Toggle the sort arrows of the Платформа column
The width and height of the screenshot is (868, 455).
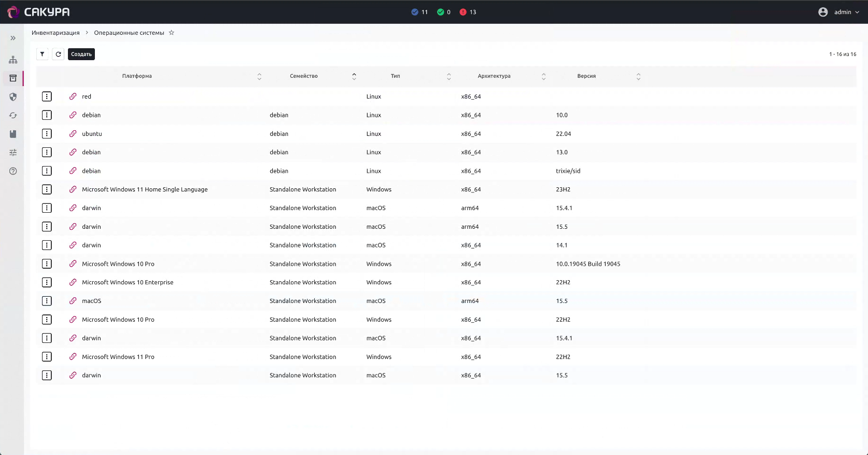pos(259,76)
